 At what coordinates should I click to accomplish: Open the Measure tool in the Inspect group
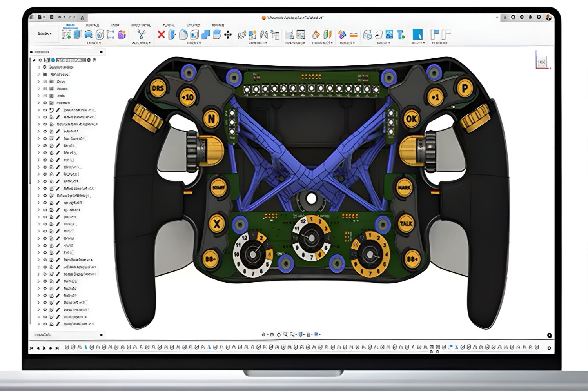pos(355,34)
